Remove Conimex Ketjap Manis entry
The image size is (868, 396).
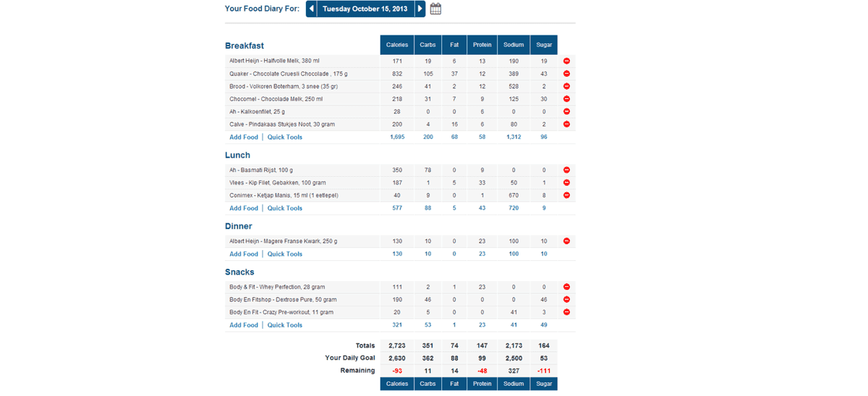566,196
